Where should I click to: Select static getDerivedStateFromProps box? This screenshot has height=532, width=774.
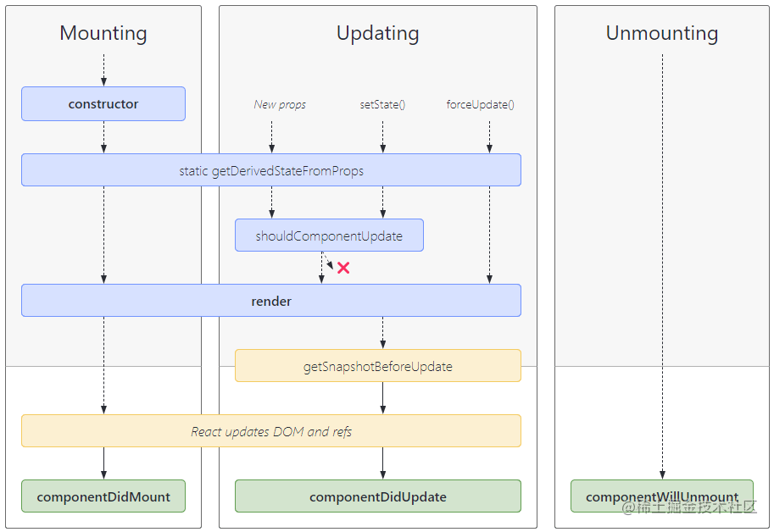click(271, 170)
